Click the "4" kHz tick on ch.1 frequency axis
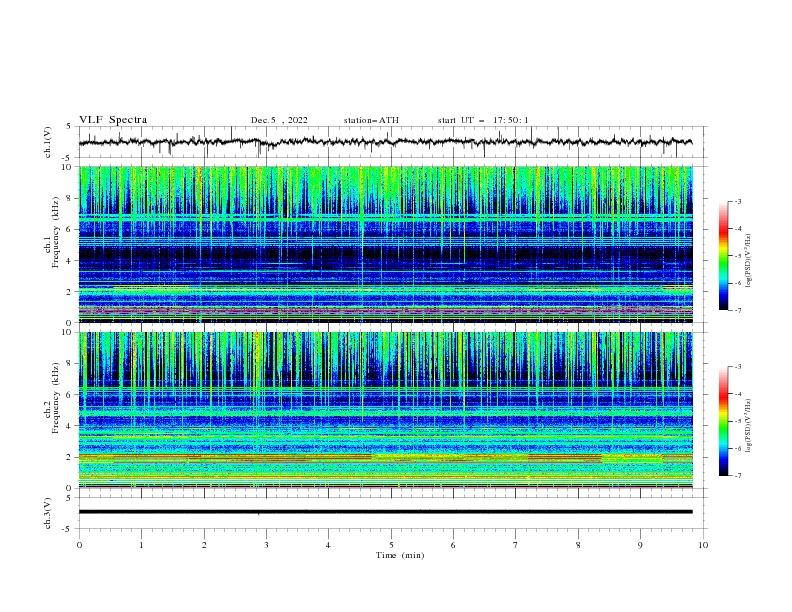 [71, 261]
